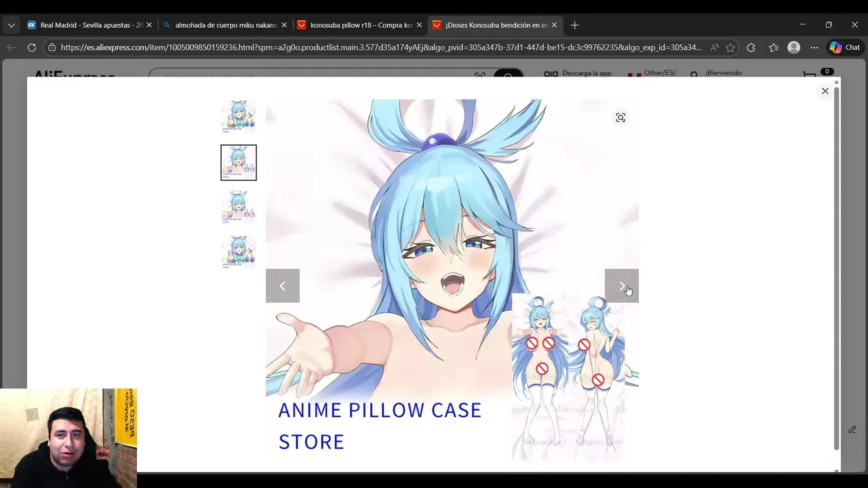
Task: View site information icon in address bar
Action: point(52,47)
